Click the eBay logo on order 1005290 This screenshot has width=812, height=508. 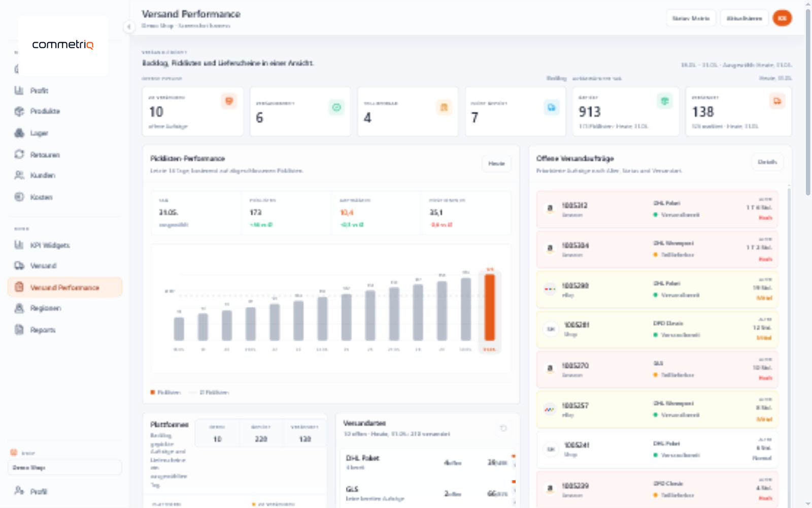tap(550, 289)
